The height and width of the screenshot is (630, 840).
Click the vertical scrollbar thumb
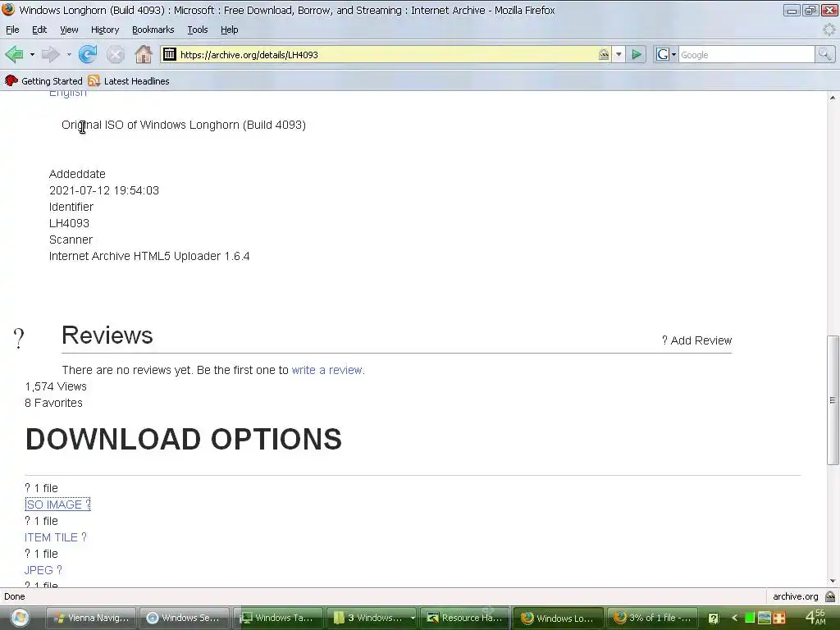[832, 399]
